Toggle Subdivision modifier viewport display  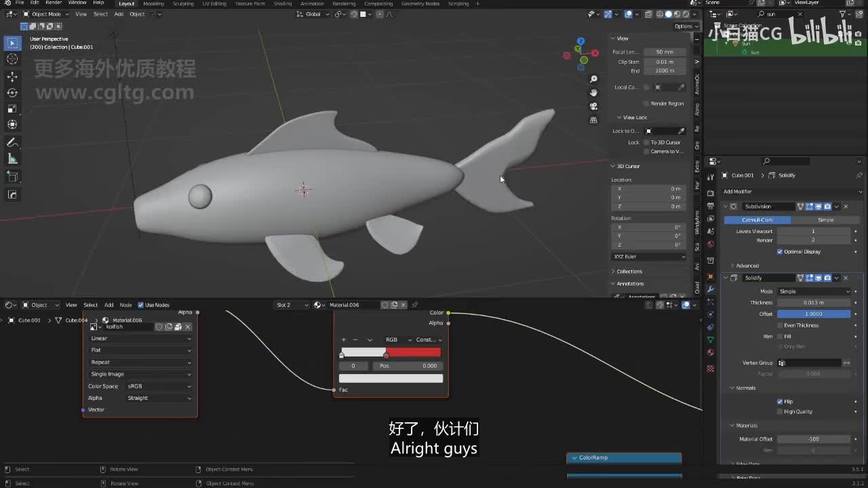pyautogui.click(x=818, y=206)
